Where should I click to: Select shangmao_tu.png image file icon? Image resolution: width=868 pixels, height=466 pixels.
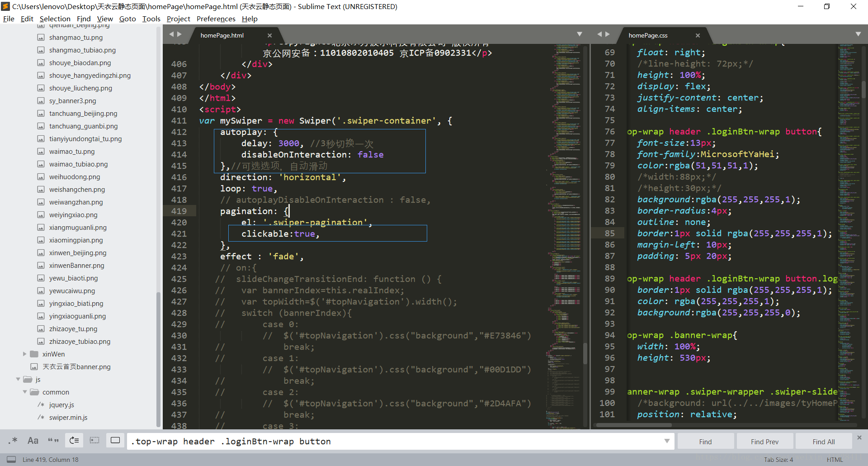pyautogui.click(x=41, y=38)
